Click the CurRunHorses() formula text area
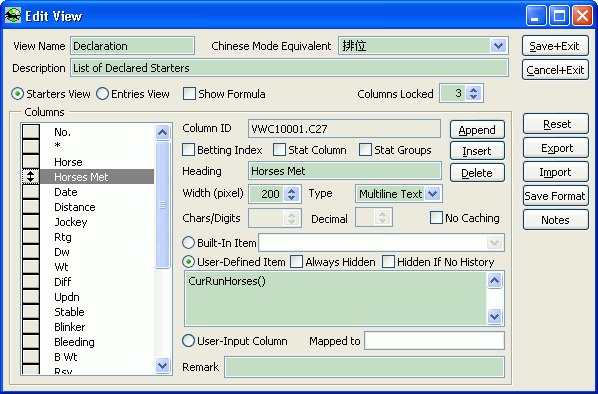598x394 pixels. pyautogui.click(x=336, y=299)
